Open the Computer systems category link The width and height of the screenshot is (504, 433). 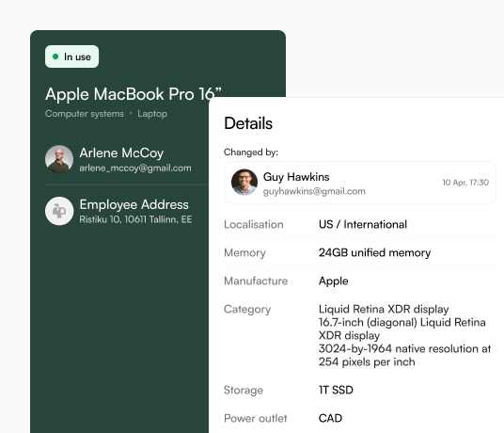(85, 114)
